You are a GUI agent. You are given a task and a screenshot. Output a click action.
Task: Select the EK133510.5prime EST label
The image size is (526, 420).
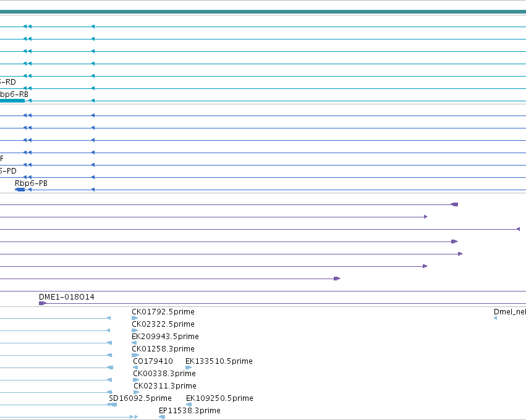[x=219, y=361]
